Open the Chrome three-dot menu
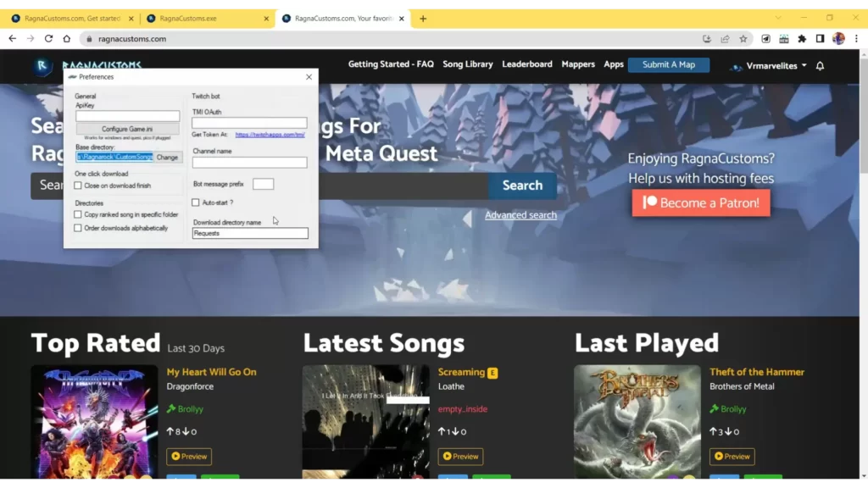 point(856,39)
